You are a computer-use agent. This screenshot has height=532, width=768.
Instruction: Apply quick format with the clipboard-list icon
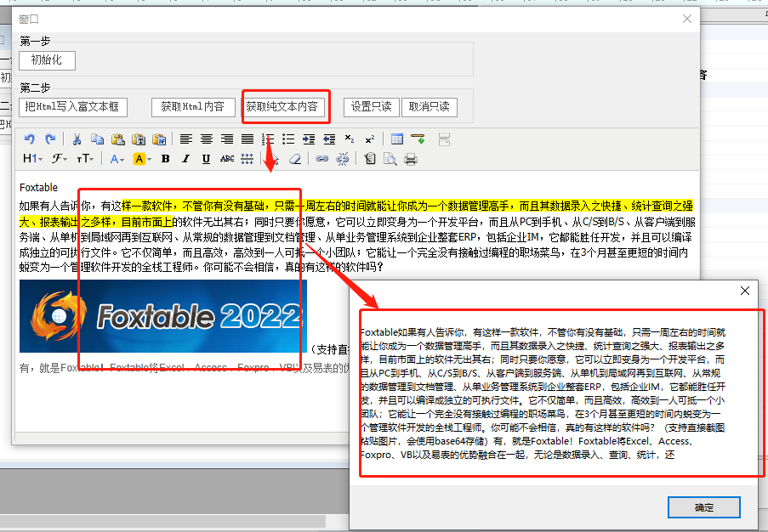370,159
